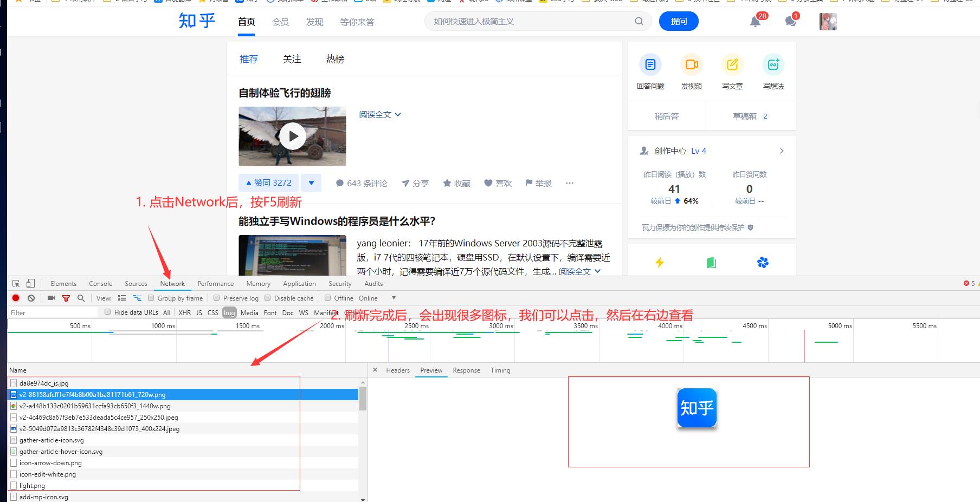Enable Group by frame checkbox
The image size is (980, 502).
point(151,298)
